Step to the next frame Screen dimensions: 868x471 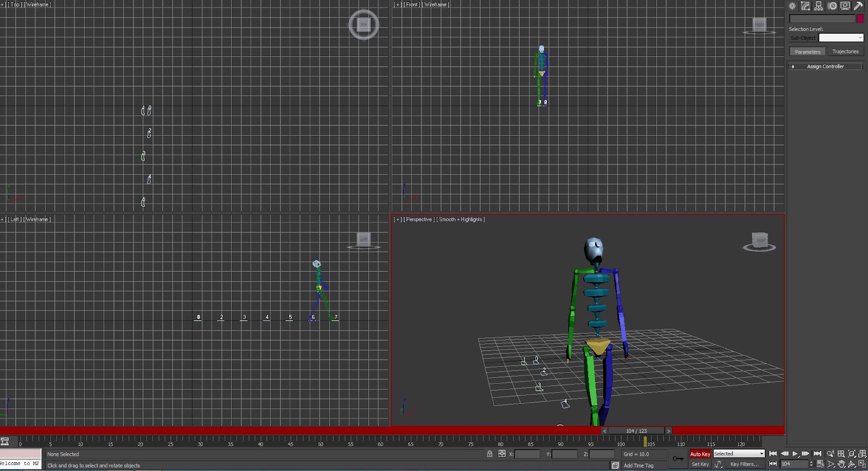click(806, 454)
